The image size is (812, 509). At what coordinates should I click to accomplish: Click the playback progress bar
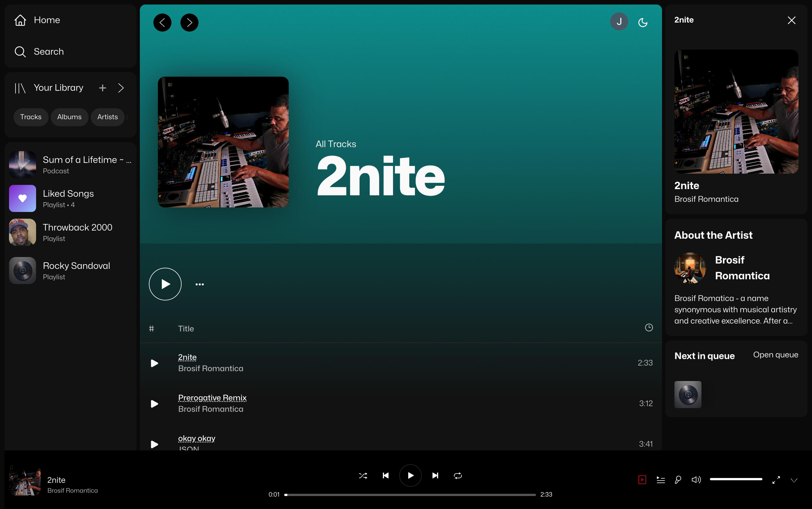[410, 495]
